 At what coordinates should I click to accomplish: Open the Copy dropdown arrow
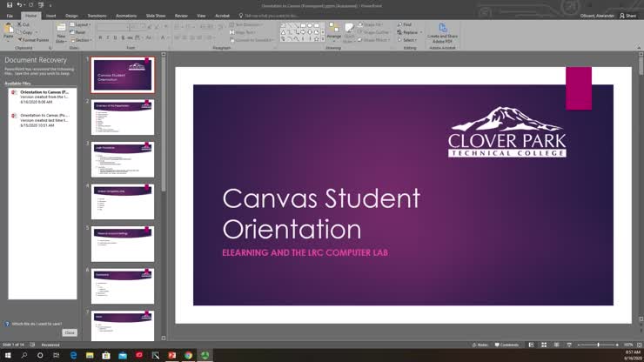[37, 32]
